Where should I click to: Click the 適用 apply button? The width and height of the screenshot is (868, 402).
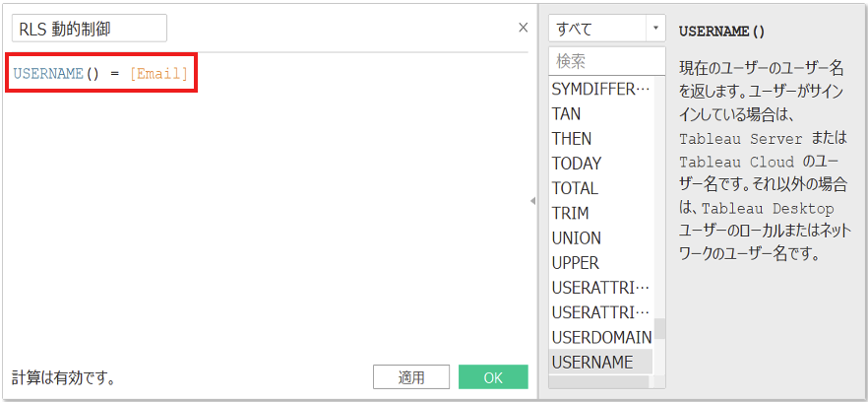point(411,377)
